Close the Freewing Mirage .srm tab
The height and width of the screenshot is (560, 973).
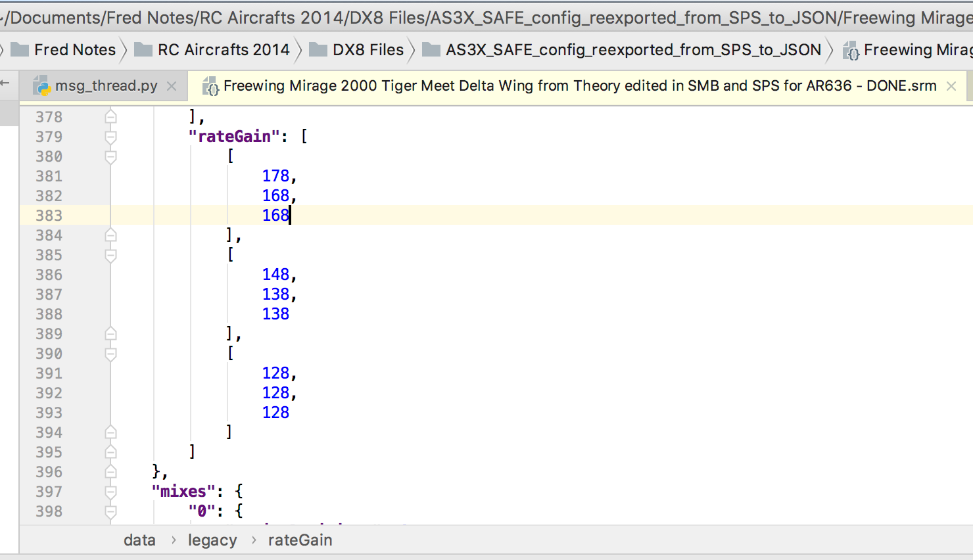(x=951, y=86)
